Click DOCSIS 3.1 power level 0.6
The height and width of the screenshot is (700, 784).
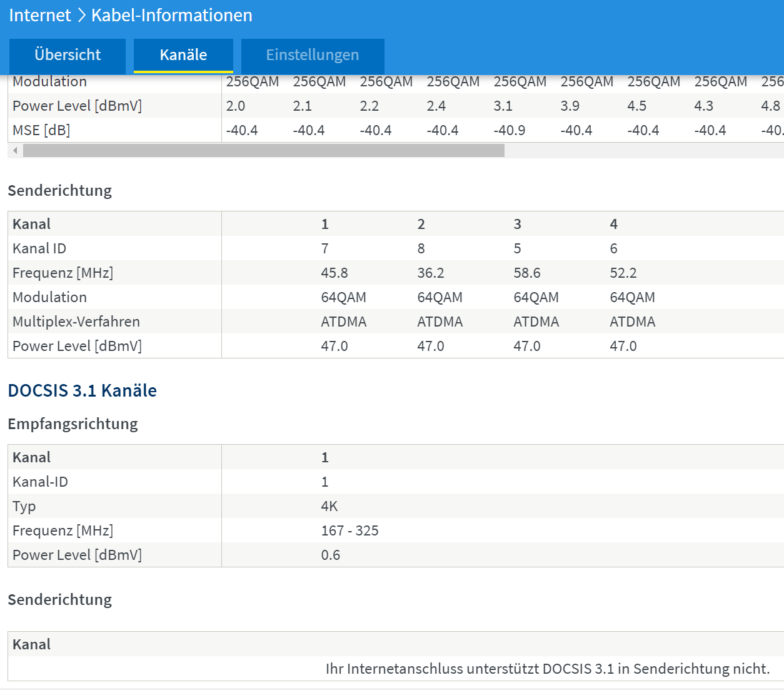tap(331, 555)
